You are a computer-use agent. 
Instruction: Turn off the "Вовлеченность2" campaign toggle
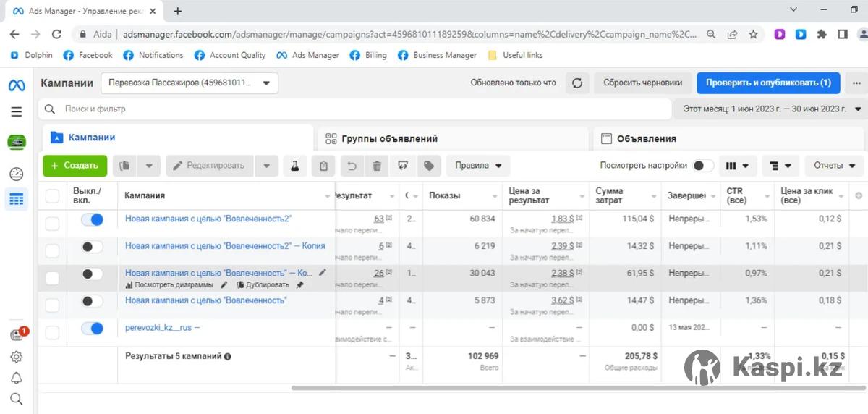92,219
